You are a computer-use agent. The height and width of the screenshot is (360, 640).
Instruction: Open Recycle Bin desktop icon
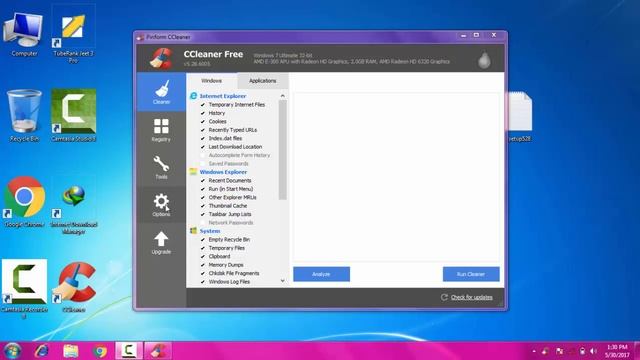(x=24, y=116)
